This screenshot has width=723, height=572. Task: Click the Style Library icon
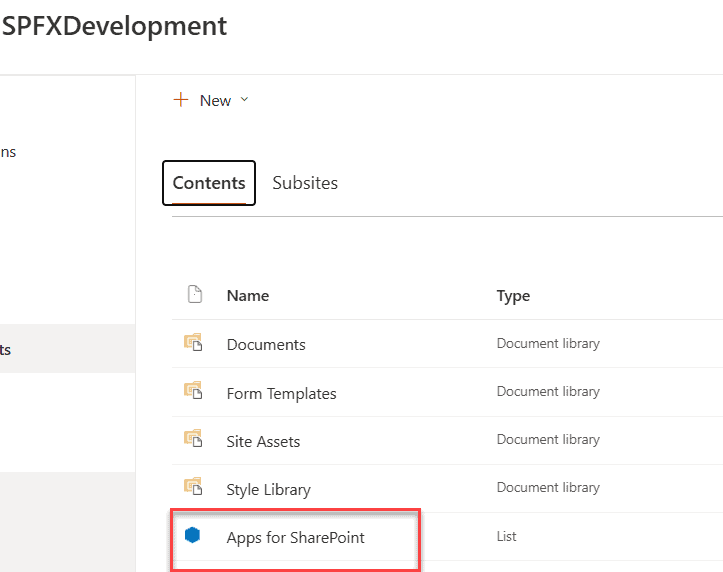coord(193,486)
